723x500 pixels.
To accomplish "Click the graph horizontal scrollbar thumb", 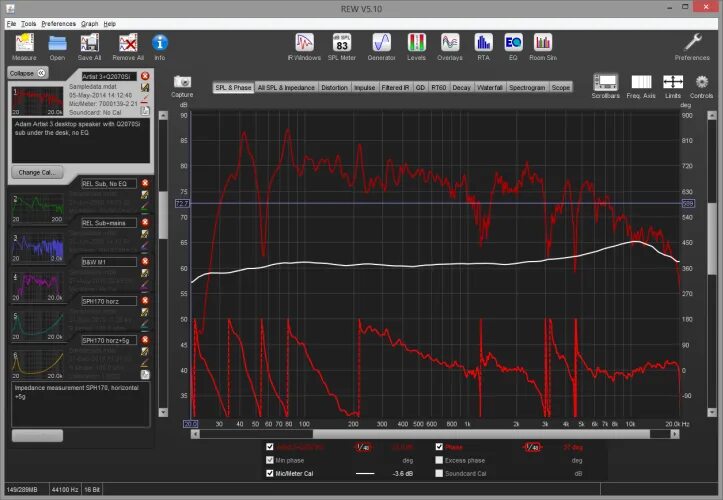I will 481,434.
